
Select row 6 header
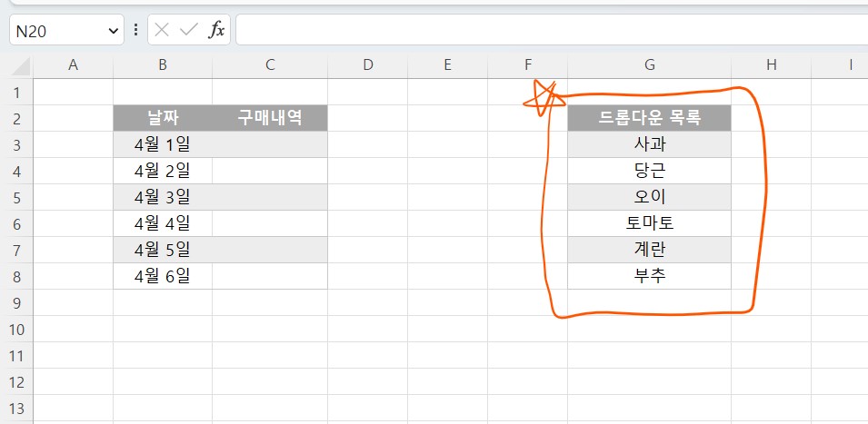[x=16, y=224]
